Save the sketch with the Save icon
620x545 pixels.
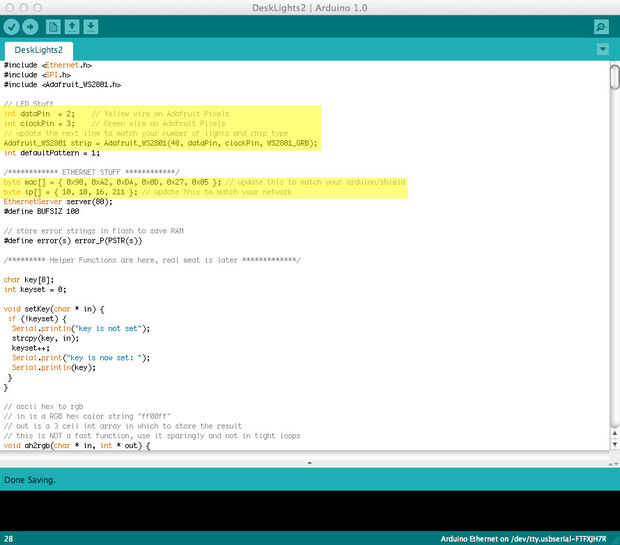point(91,27)
